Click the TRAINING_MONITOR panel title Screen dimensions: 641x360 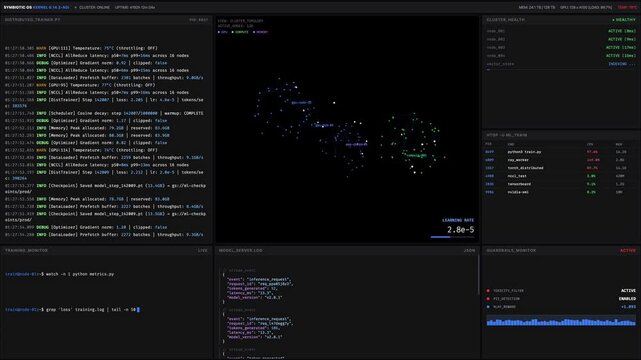pos(27,250)
